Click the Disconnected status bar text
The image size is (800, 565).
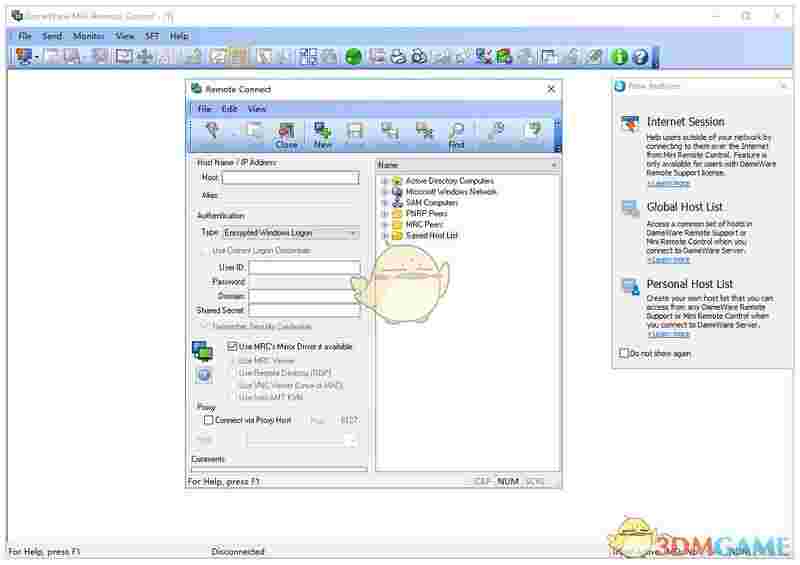[x=238, y=551]
